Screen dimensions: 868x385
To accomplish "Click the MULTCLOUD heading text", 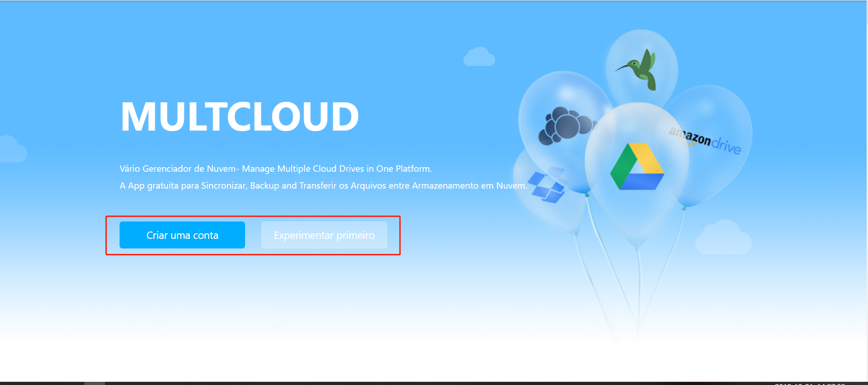I will [x=240, y=116].
